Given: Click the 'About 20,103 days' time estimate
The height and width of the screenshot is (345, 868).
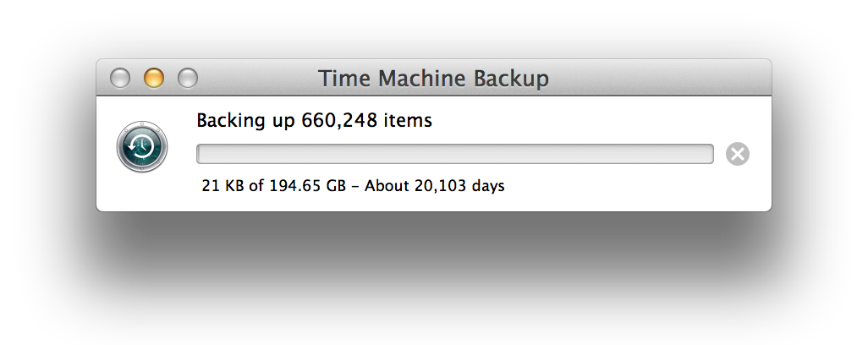Looking at the screenshot, I should pos(435,186).
